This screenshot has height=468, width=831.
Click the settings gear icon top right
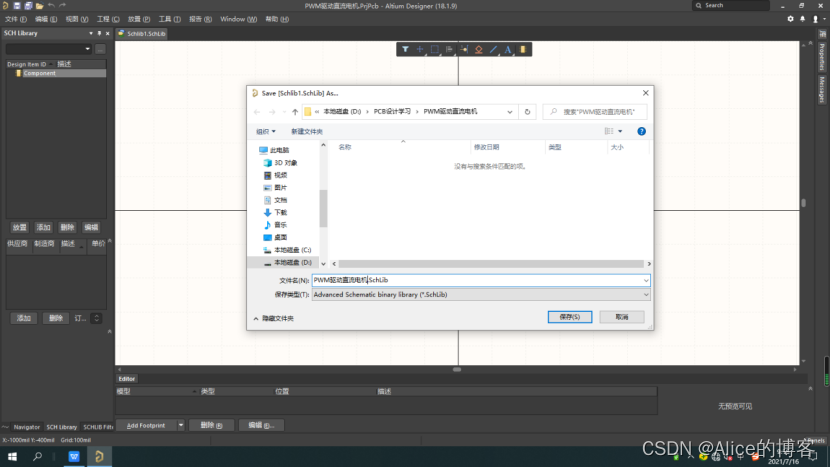tap(790, 19)
